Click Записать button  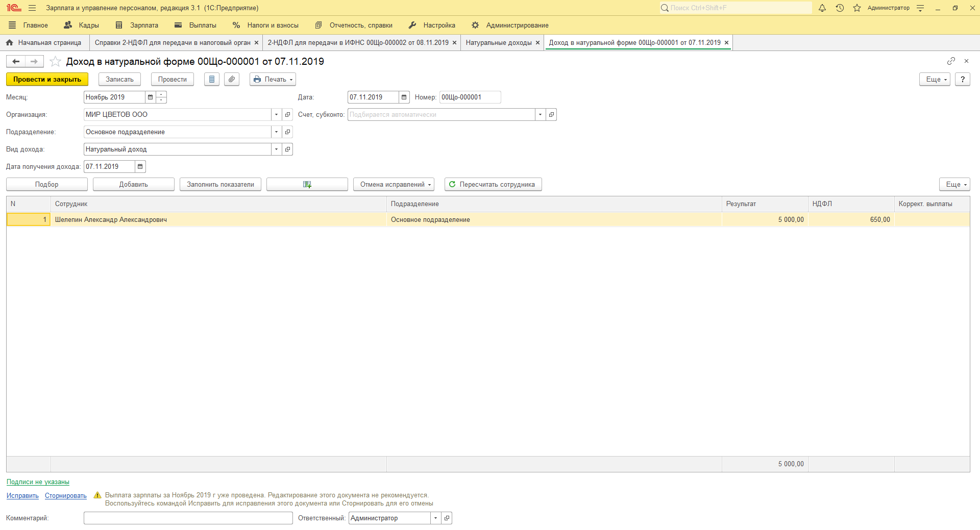[x=119, y=79]
